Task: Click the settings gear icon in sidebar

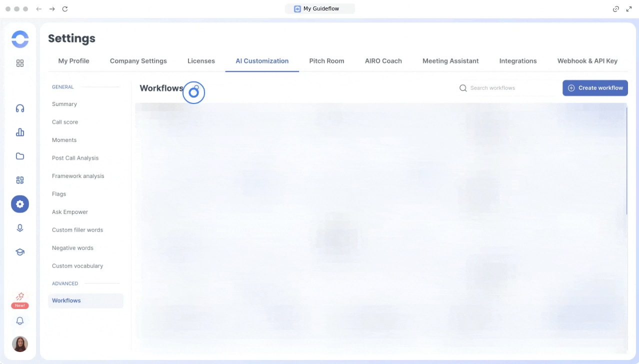Action: [20, 204]
